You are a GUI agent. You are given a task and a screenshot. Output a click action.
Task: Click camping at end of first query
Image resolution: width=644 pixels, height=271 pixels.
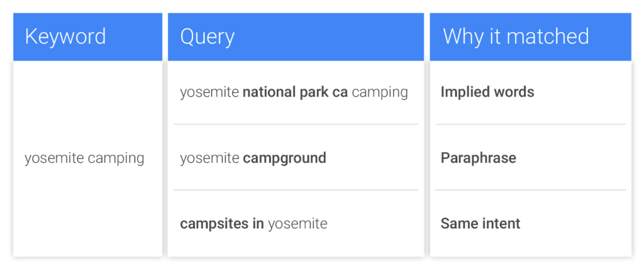(x=380, y=92)
